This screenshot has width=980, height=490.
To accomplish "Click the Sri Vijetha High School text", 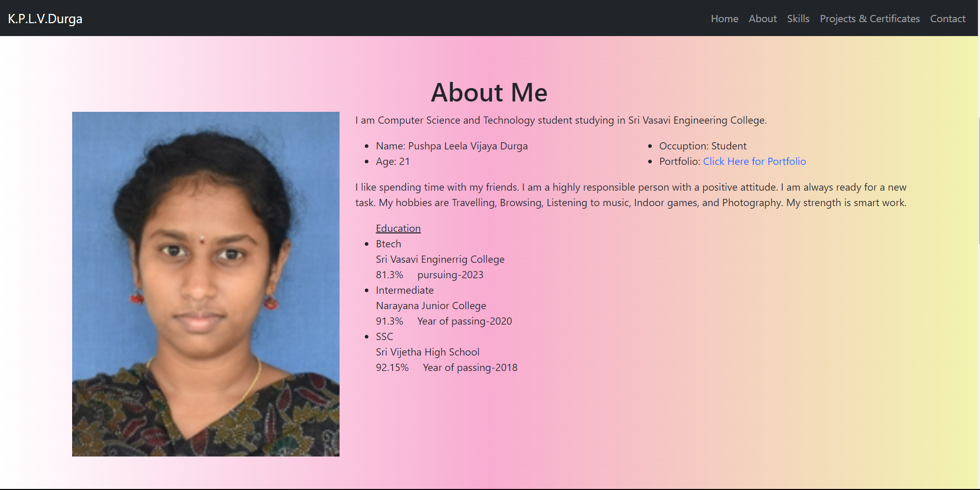I will pyautogui.click(x=427, y=352).
